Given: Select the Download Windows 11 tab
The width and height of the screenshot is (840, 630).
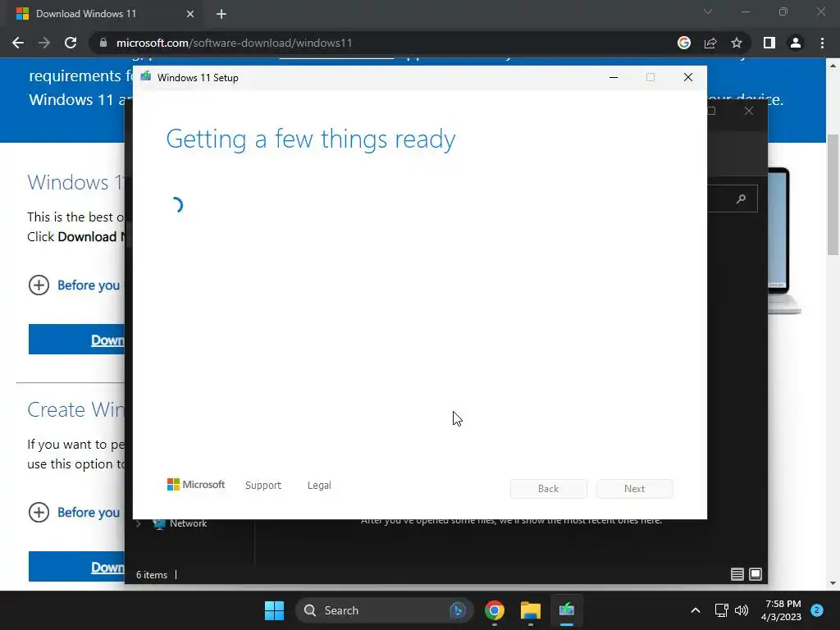Looking at the screenshot, I should [104, 14].
